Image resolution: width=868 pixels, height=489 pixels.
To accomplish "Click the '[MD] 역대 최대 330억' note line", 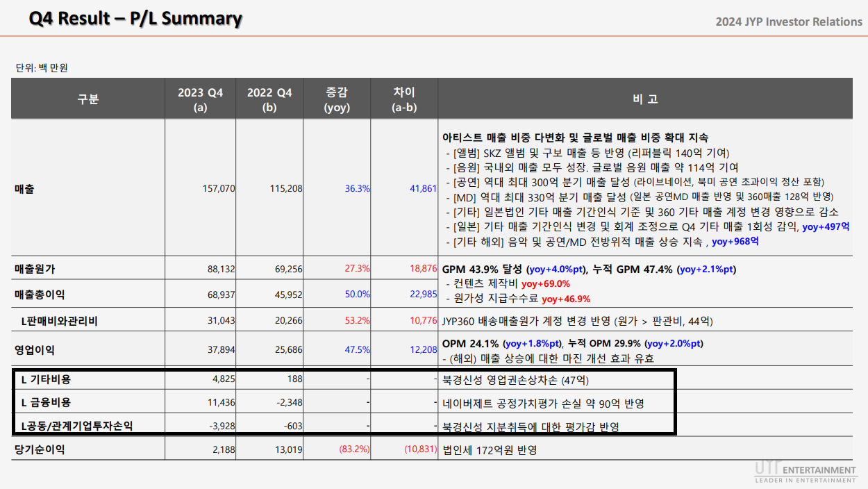I will point(640,197).
